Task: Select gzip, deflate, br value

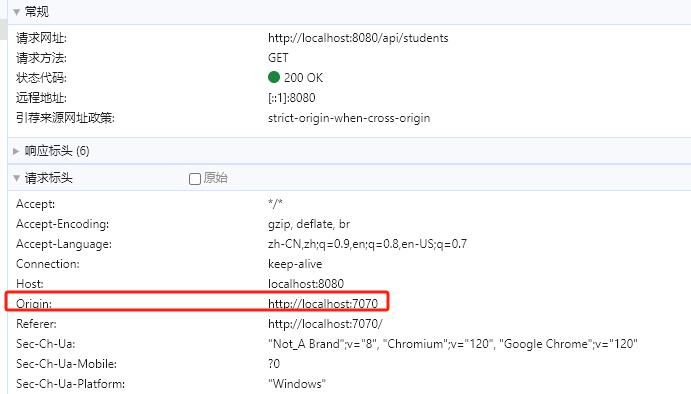Action: 309,224
